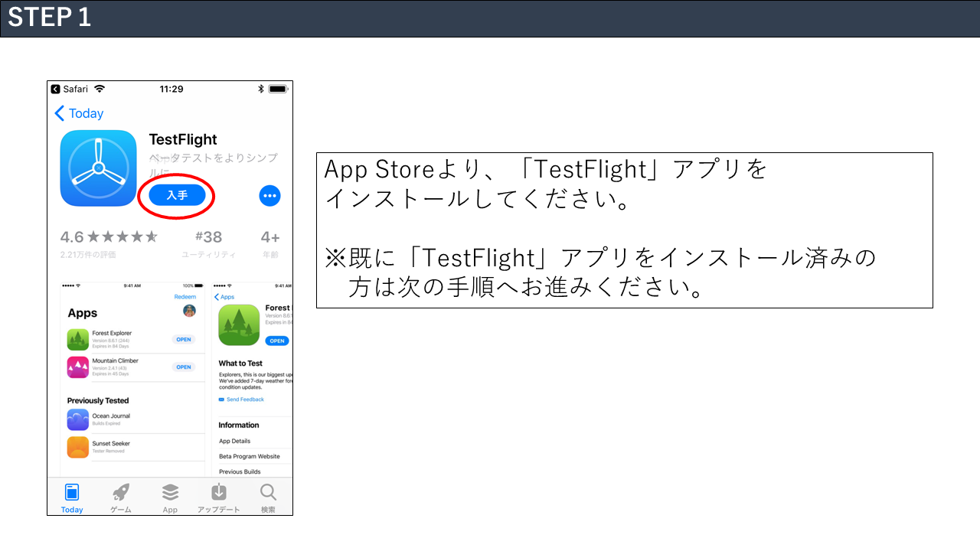Open the App layers tab icon
This screenshot has width=980, height=551.
pyautogui.click(x=170, y=497)
